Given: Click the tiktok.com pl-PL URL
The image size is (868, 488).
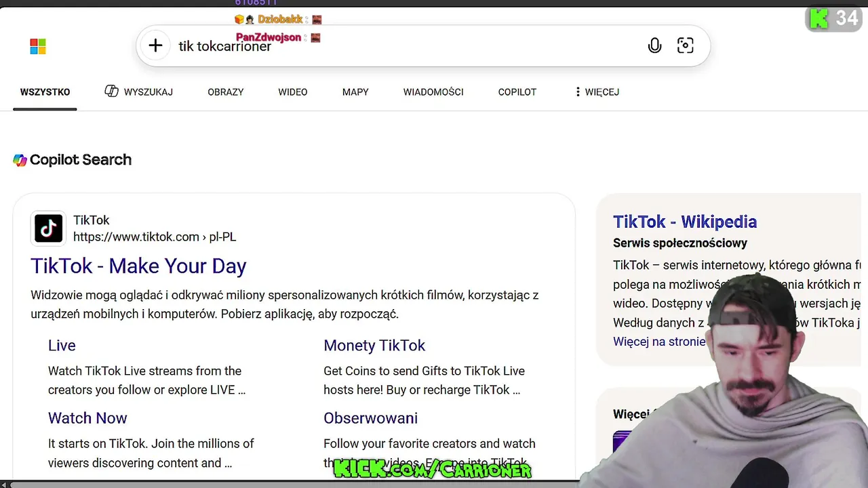Looking at the screenshot, I should pos(155,237).
